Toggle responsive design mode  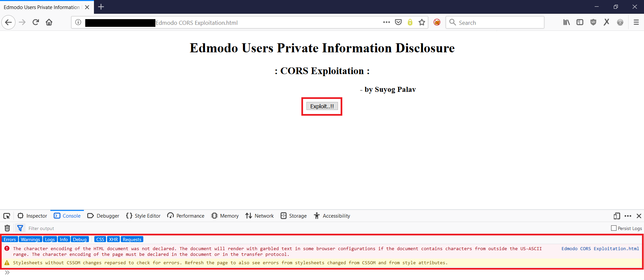[617, 216]
